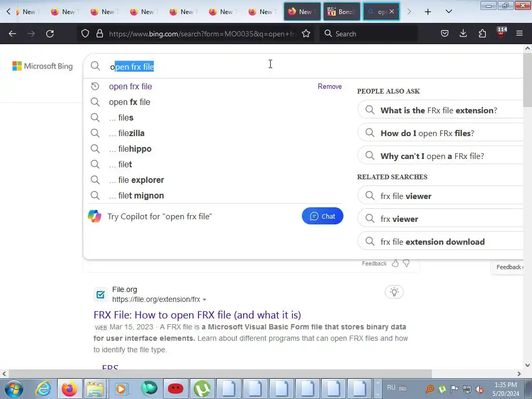Screen dimensions: 532x399
Task: Click the Firefox toolbar Search box
Action: point(368,34)
